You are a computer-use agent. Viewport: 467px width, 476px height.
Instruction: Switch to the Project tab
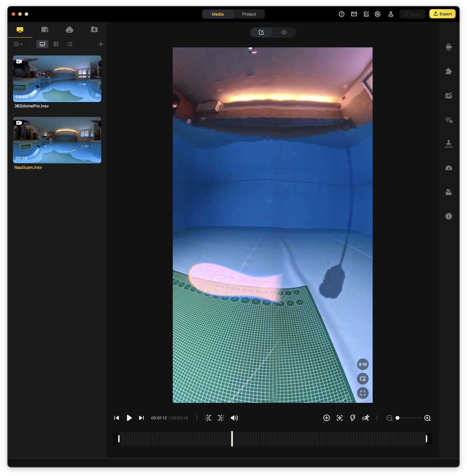click(249, 14)
